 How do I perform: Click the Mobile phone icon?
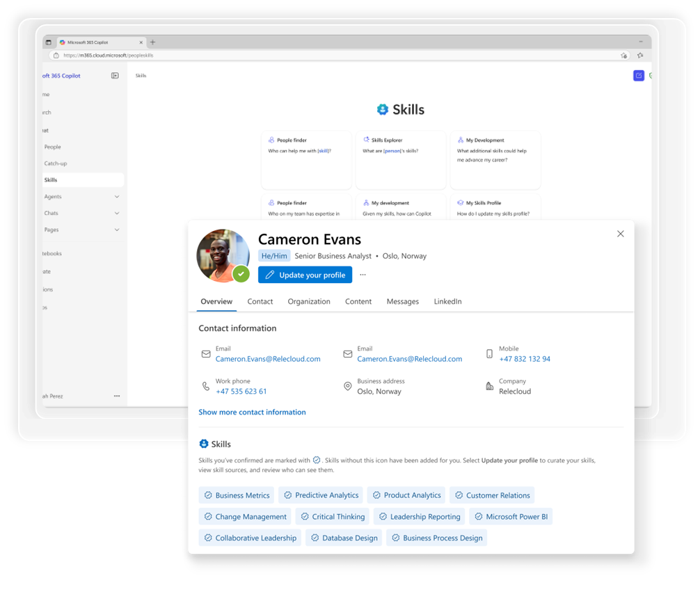[489, 354]
